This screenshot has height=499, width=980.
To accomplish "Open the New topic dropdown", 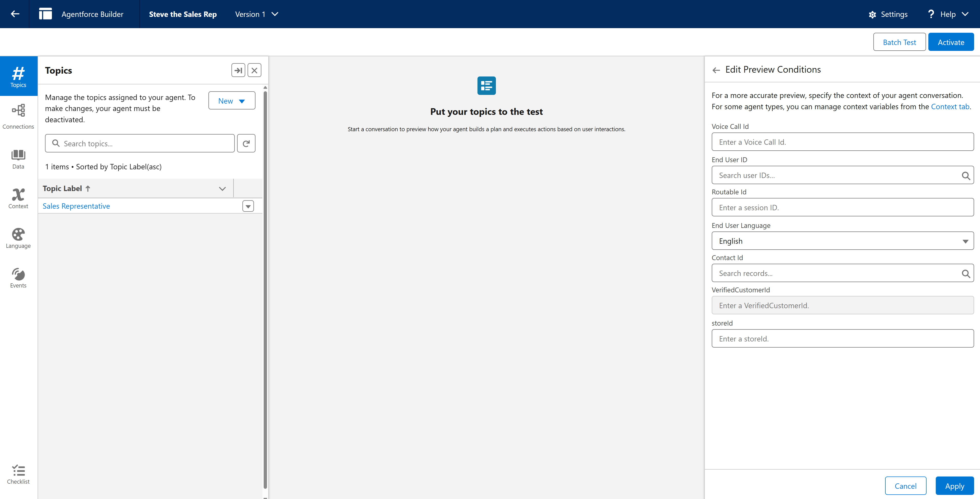I will point(232,101).
